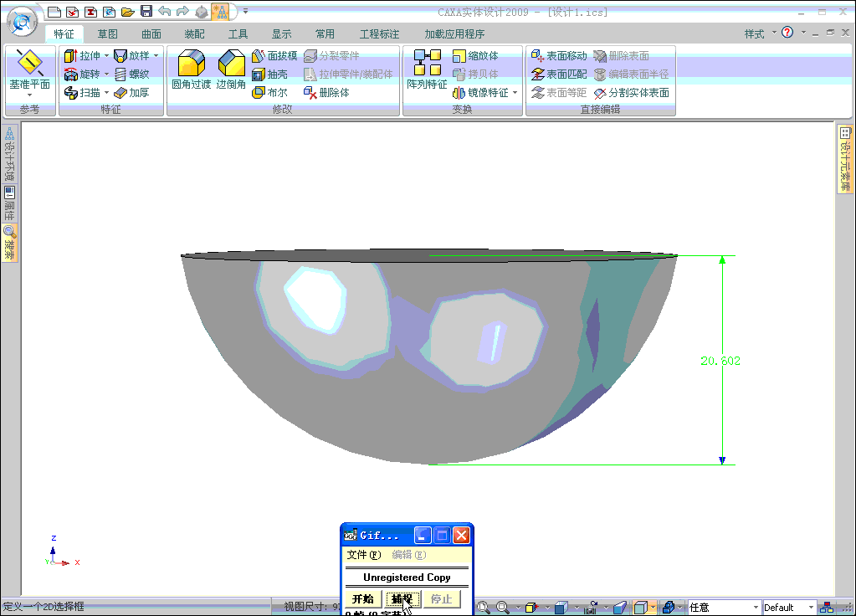Select the 旋转 revolve tool
The height and width of the screenshot is (616, 856).
83,74
